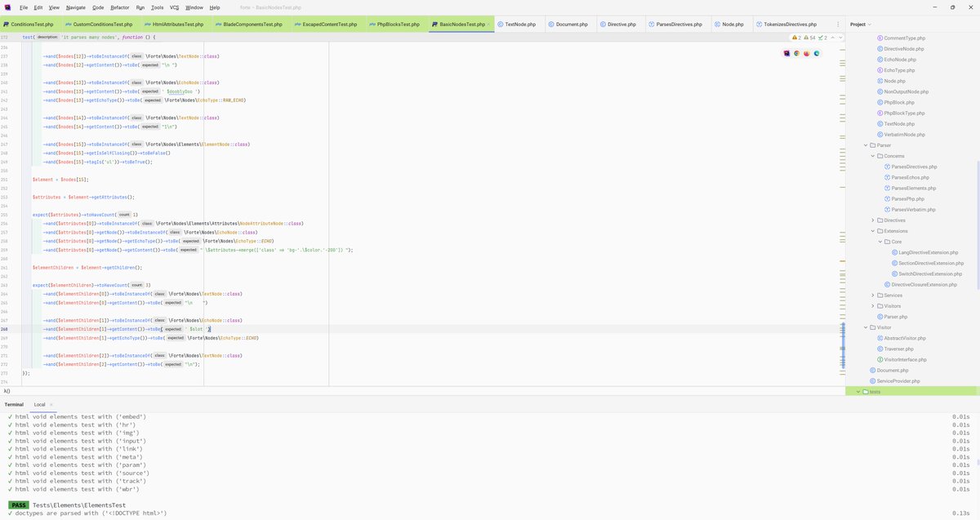980x520 pixels.
Task: Restore down the PhpStorm window
Action: [x=952, y=7]
